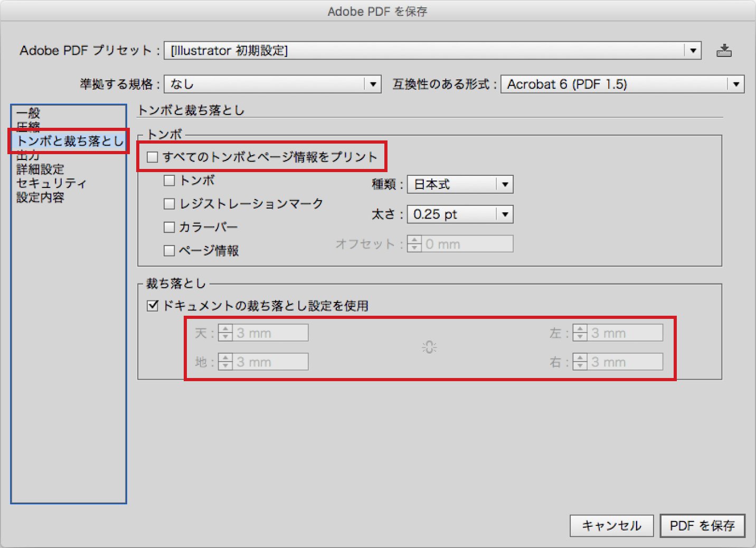
Task: Open the 詳細設定 settings section
Action: tap(40, 169)
